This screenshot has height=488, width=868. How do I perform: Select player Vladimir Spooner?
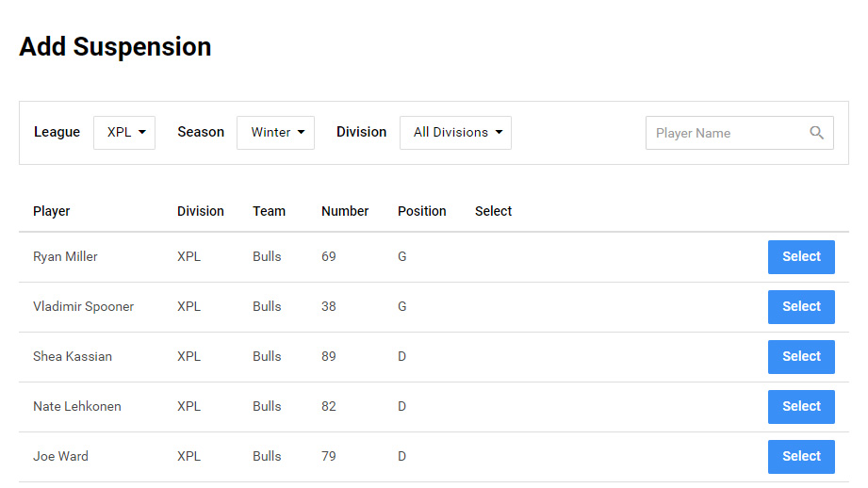click(x=801, y=307)
